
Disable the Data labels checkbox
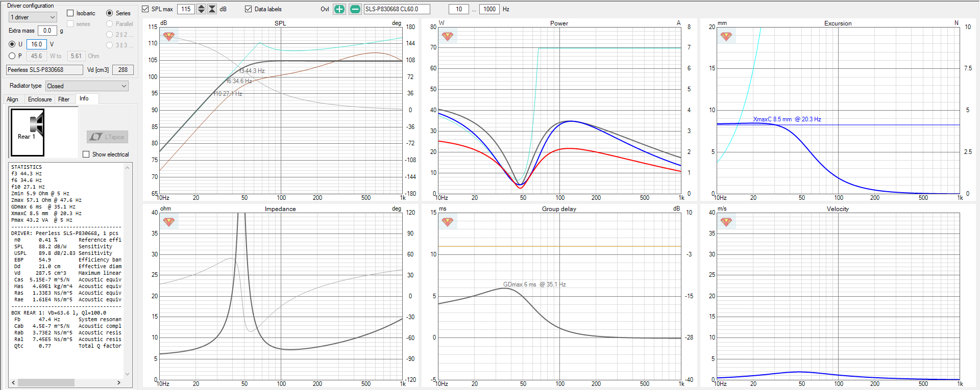(x=249, y=9)
